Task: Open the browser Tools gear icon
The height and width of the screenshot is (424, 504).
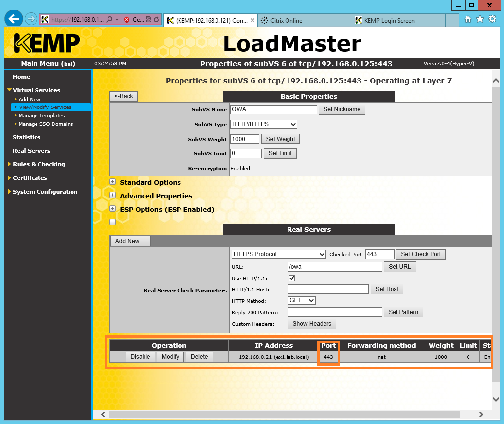Action: 492,19
